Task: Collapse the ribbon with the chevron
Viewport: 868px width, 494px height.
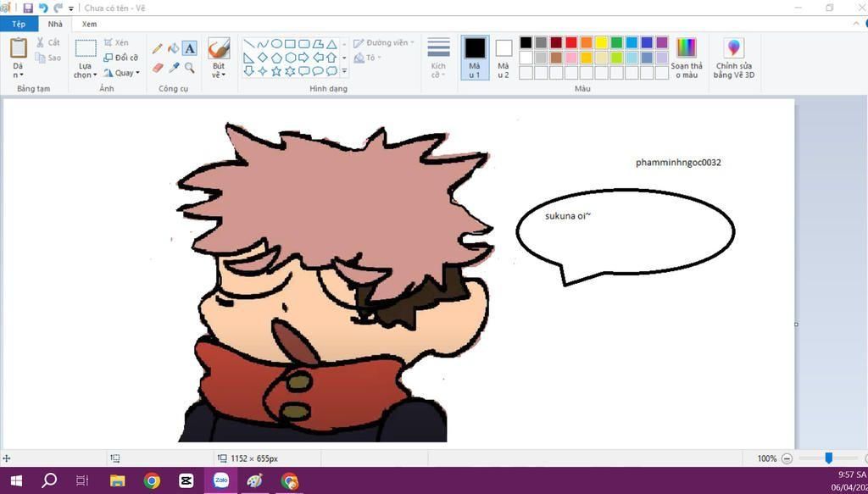Action: (x=856, y=24)
